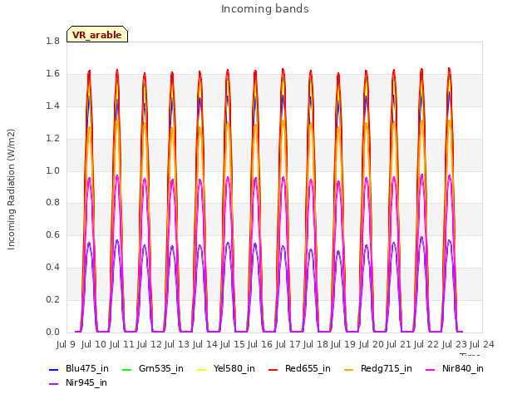Viewport: 532px width, 399px height.
Task: Click the 0.4 y-axis tick label
Action: pyautogui.click(x=52, y=268)
